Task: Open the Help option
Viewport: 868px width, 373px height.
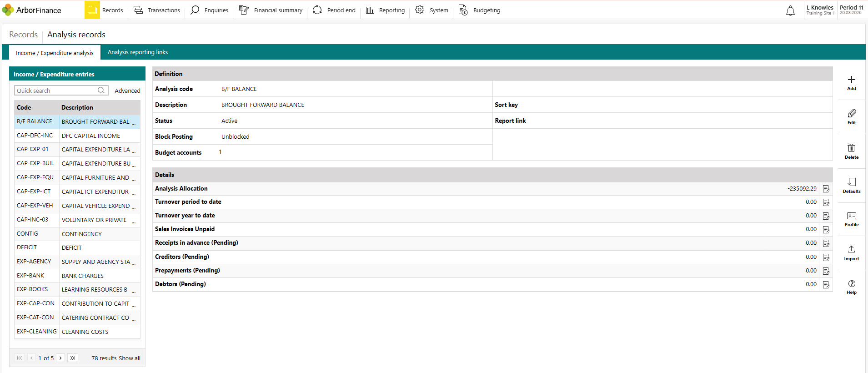Action: (852, 287)
